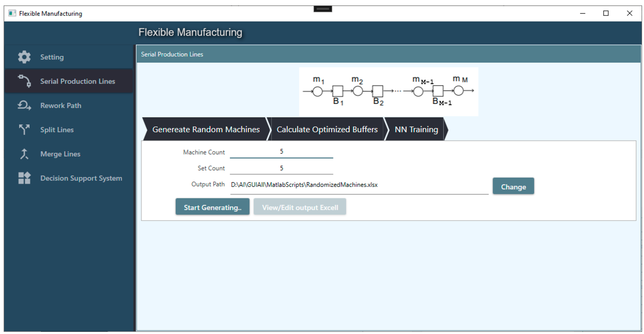Image resolution: width=644 pixels, height=334 pixels.
Task: Click the Decision Support System widgets icon
Action: [24, 178]
